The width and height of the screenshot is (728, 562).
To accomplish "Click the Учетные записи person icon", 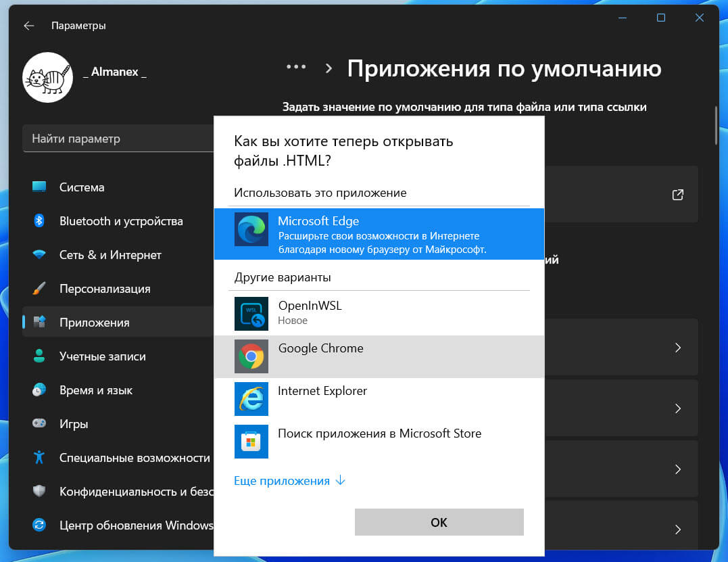I will tap(39, 356).
